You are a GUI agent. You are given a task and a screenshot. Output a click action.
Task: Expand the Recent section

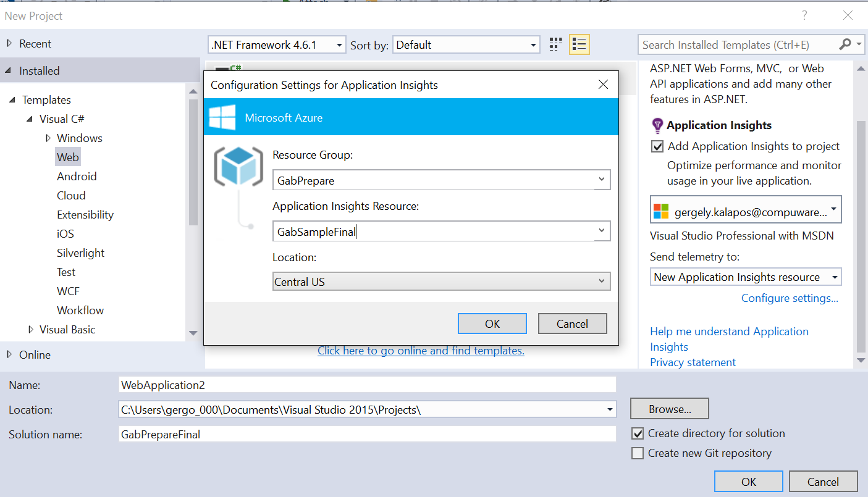9,43
